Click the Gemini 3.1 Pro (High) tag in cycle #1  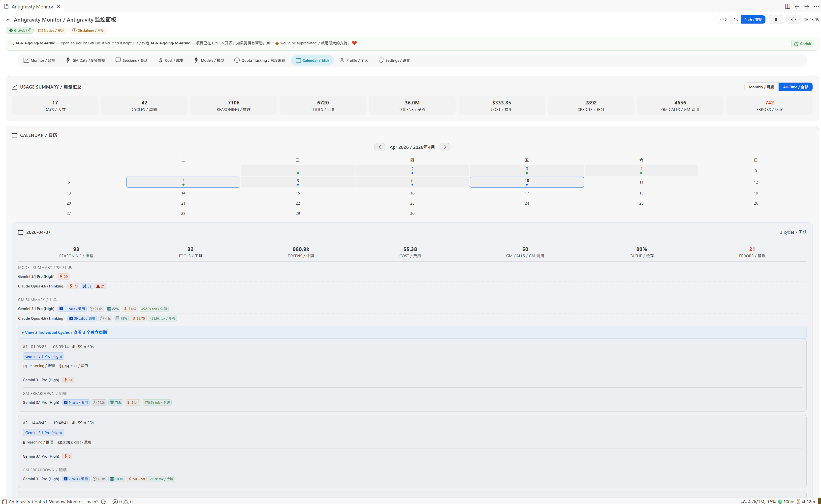tap(43, 356)
